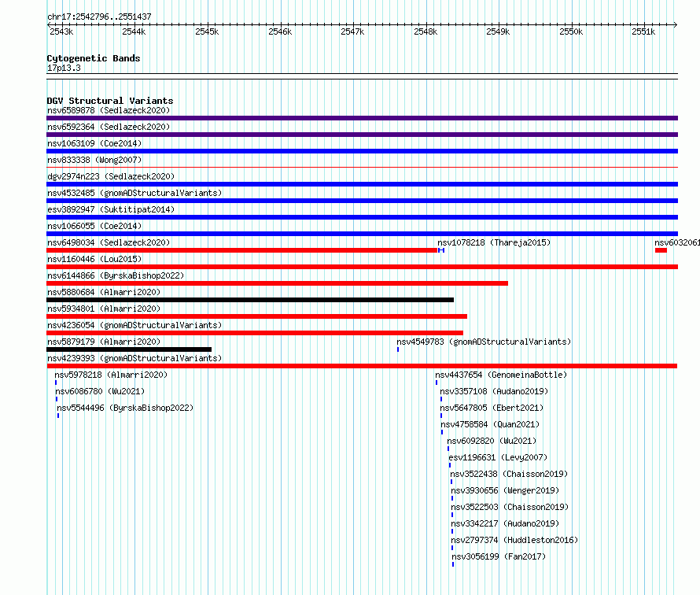Select the short red nsv6032061 bar

pos(661,250)
